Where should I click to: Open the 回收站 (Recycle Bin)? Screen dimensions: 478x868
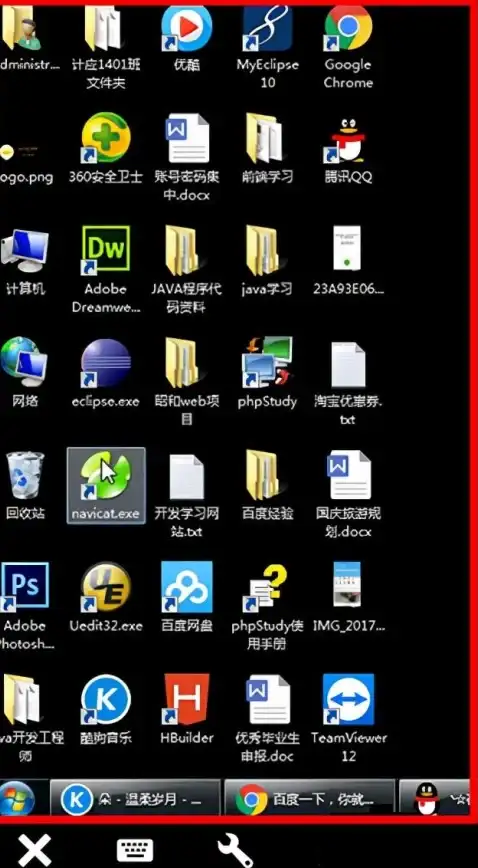tap(25, 477)
